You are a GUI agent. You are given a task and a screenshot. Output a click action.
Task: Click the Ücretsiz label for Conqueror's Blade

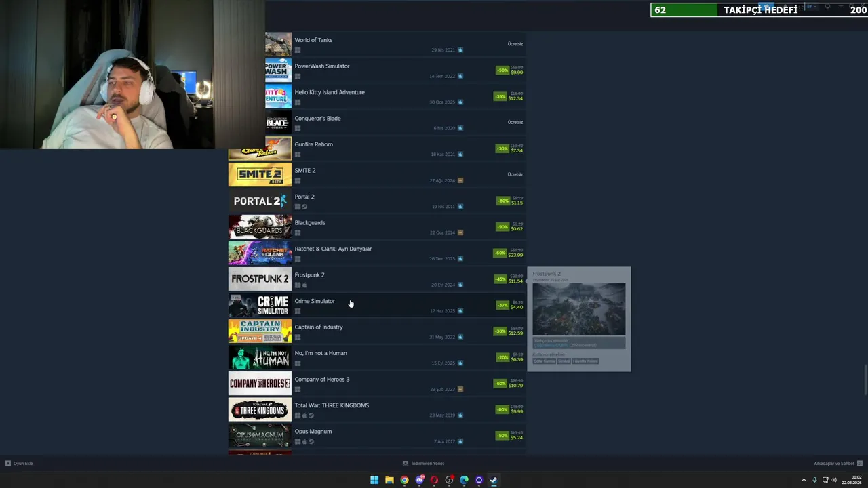tap(515, 122)
